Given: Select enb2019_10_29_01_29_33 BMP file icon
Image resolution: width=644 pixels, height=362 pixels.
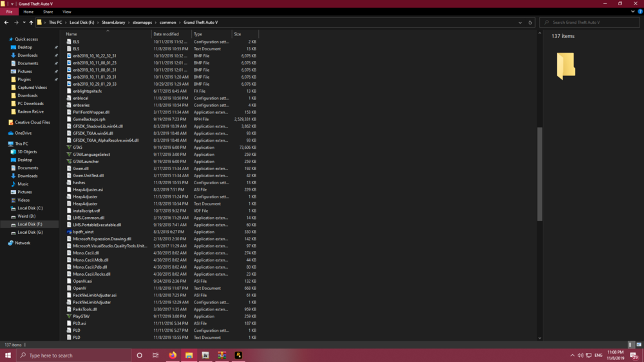Looking at the screenshot, I should click(x=69, y=84).
